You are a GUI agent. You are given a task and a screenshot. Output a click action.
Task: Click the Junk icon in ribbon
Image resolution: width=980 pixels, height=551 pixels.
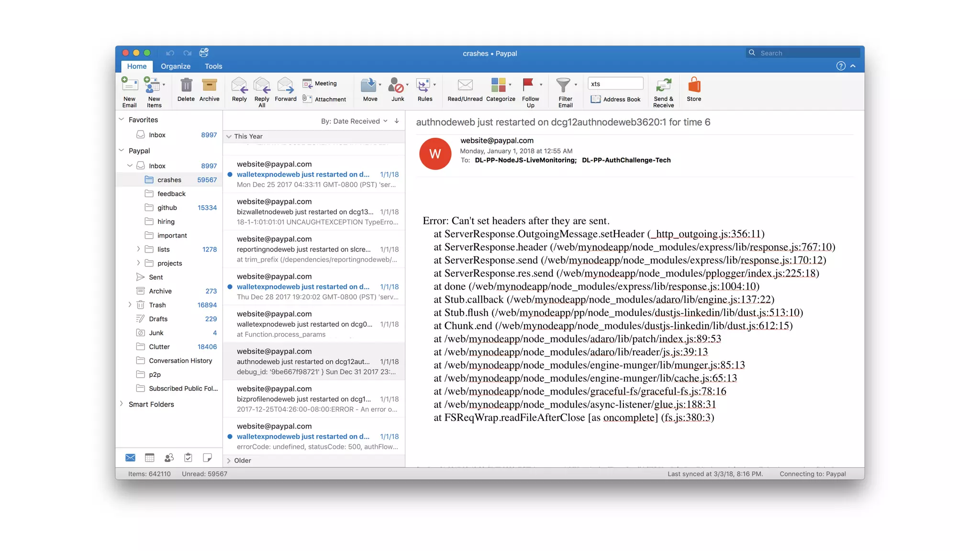coord(396,86)
